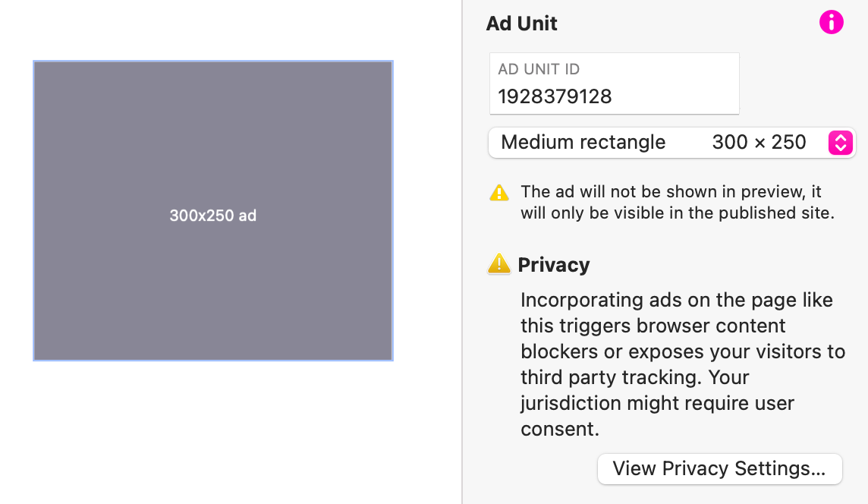Click the yellow warning icon beside ad preview notice

tap(499, 193)
